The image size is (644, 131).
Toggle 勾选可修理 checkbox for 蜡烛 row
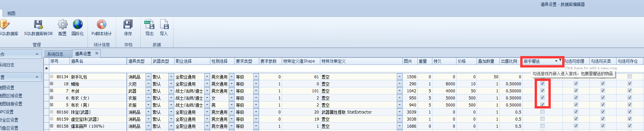576,84
